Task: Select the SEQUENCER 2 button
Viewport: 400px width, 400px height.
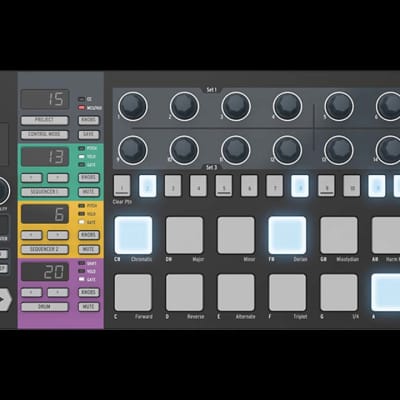Action: point(45,249)
